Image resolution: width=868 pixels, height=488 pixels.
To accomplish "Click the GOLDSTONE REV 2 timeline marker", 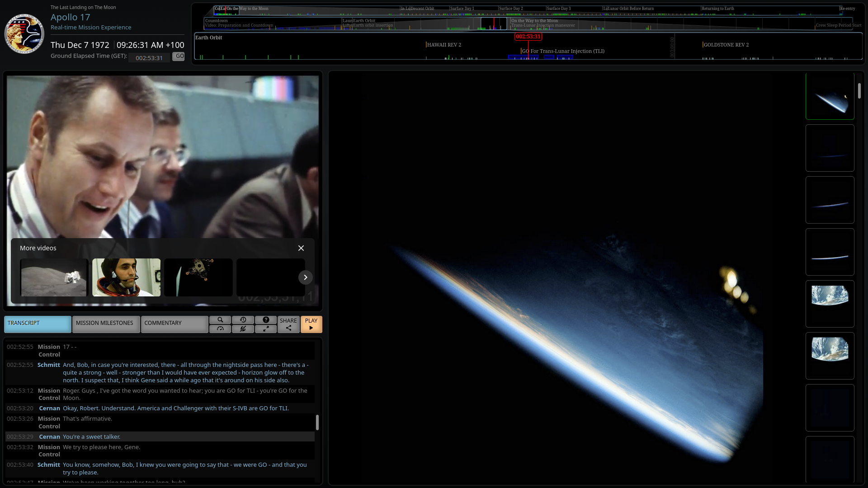I will [726, 45].
